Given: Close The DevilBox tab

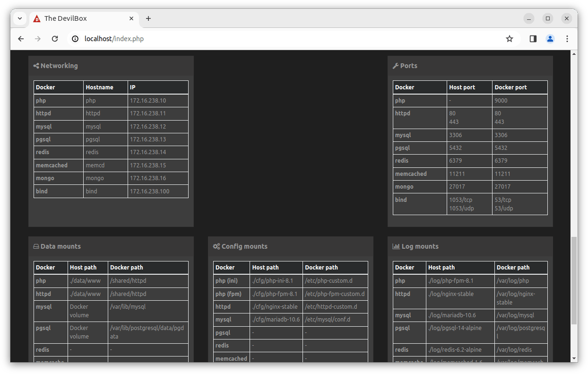Looking at the screenshot, I should pos(131,18).
